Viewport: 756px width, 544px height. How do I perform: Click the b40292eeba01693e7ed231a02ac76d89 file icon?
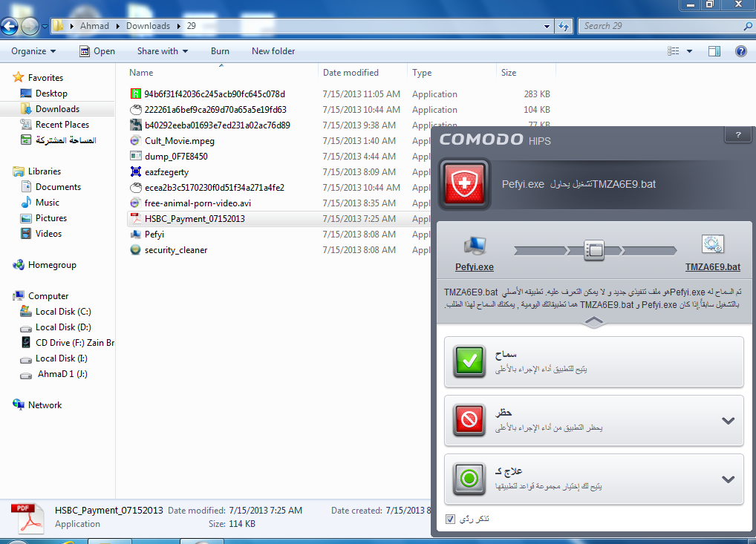[x=136, y=125]
